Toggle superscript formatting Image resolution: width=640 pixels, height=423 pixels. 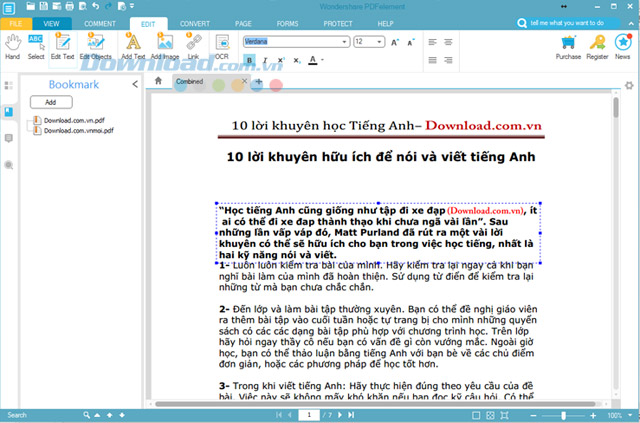click(x=281, y=60)
